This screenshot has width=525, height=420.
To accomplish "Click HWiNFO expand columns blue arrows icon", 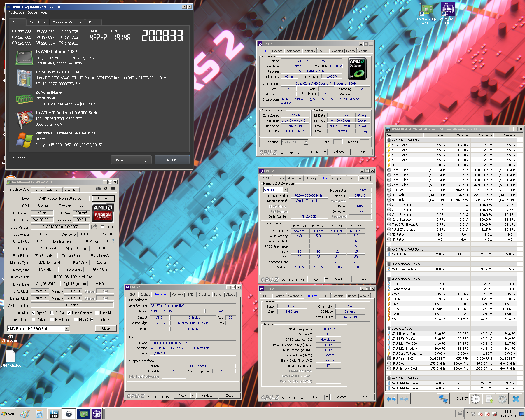I will (x=391, y=399).
